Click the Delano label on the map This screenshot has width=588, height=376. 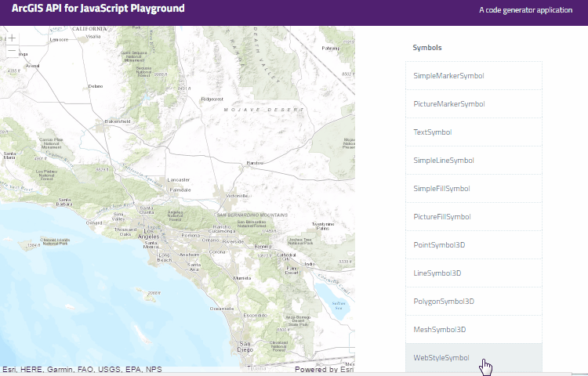95,86
